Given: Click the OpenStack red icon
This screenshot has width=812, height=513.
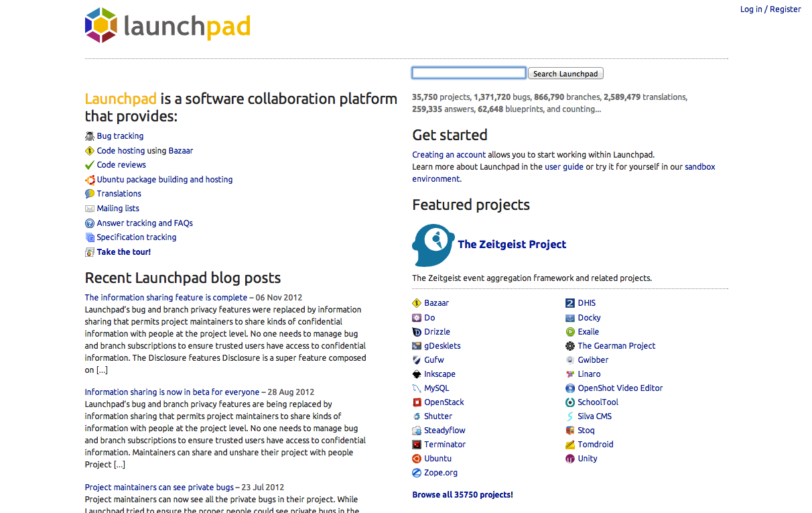Looking at the screenshot, I should pos(417,402).
